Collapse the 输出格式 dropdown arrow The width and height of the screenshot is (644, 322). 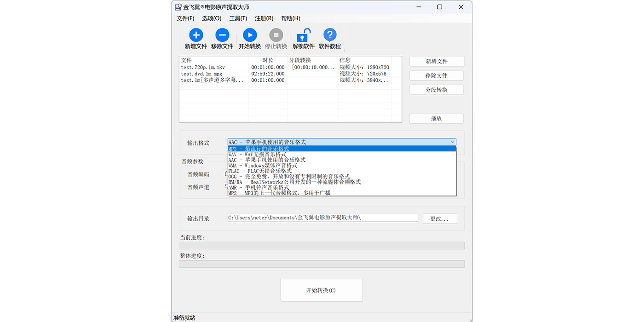pyautogui.click(x=452, y=142)
